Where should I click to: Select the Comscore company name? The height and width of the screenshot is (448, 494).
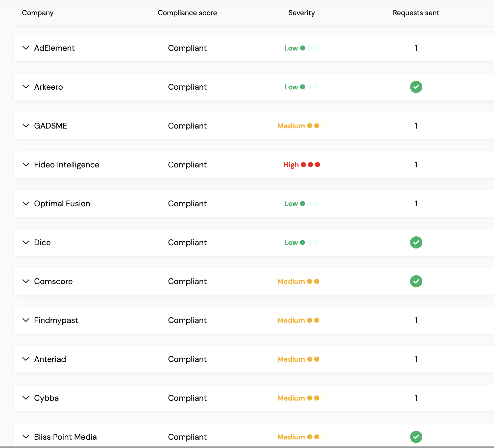click(x=53, y=281)
